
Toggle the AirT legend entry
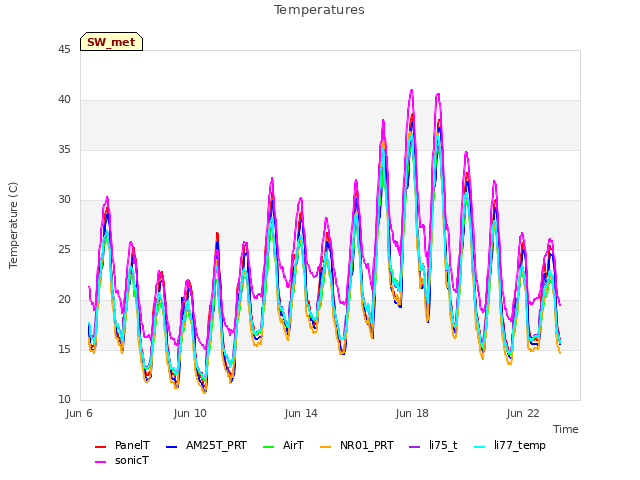click(283, 445)
